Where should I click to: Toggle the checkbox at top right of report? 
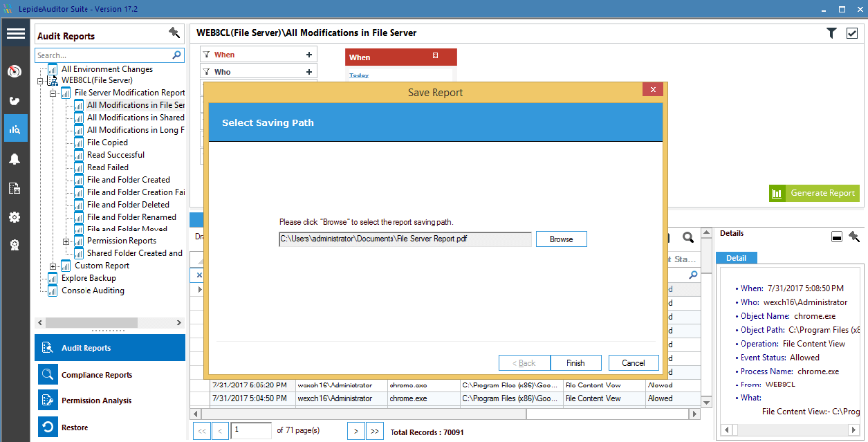(x=852, y=33)
